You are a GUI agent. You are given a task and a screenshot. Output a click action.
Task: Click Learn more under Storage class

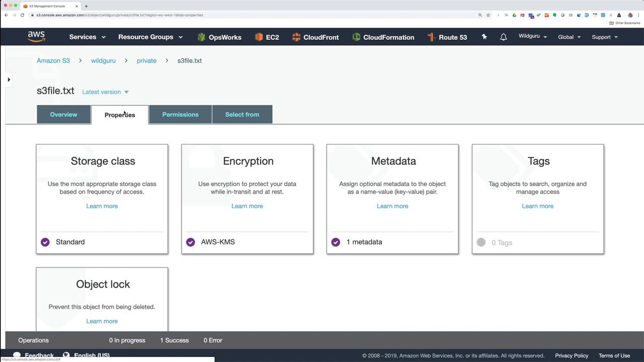(x=102, y=206)
